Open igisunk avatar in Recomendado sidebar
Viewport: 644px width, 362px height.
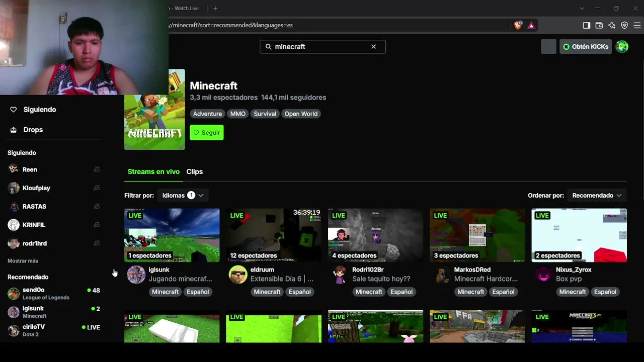pyautogui.click(x=14, y=312)
